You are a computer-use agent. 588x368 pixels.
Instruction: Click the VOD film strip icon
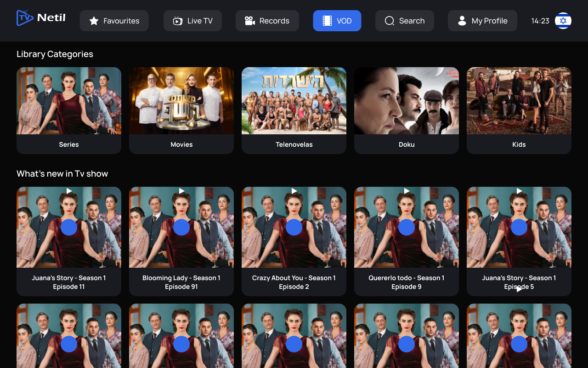[x=327, y=21]
